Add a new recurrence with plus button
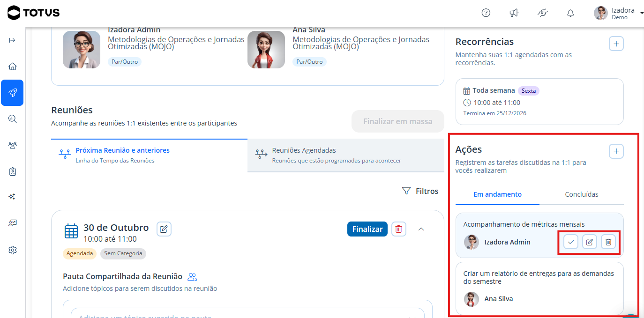644x318 pixels. click(x=616, y=44)
